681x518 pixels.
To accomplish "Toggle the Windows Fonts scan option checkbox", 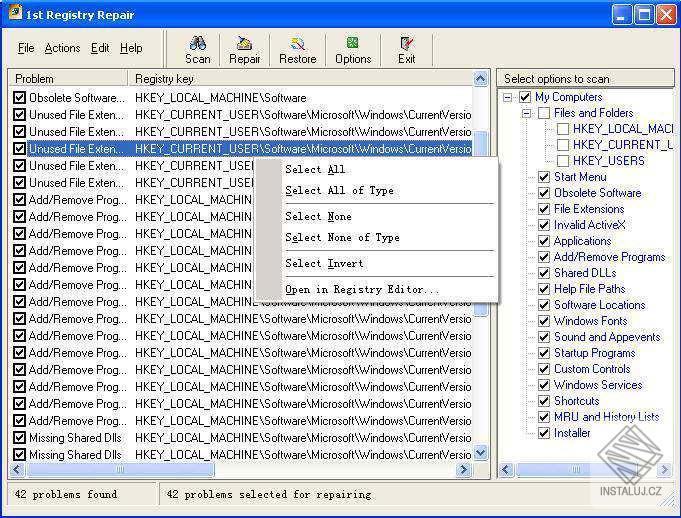I will coord(544,321).
